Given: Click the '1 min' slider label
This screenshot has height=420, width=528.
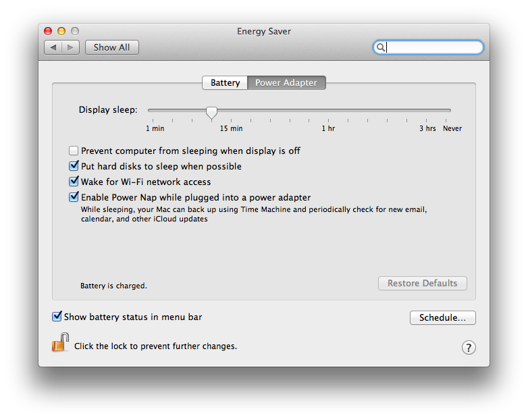Looking at the screenshot, I should 155,128.
